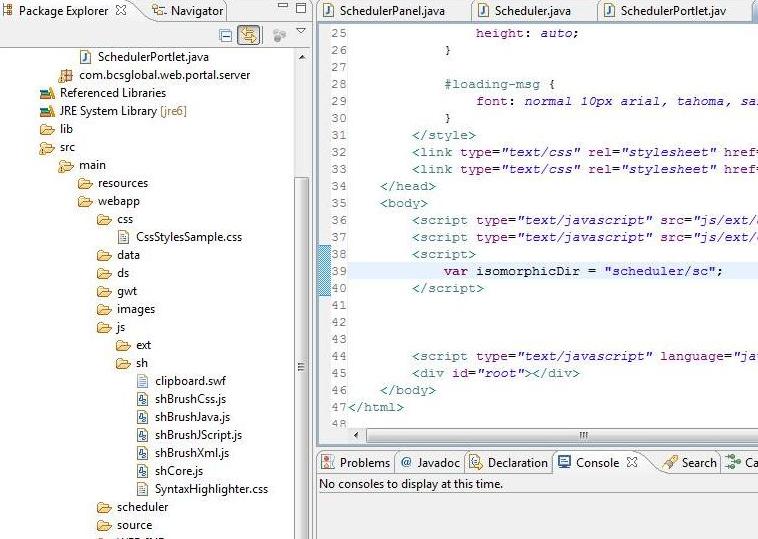Click the editor horizontal scrollbar
The height and width of the screenshot is (539, 758).
click(582, 435)
